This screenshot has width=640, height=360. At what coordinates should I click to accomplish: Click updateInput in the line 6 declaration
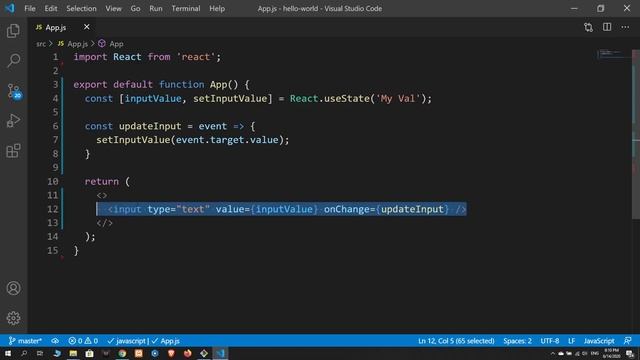(150, 126)
